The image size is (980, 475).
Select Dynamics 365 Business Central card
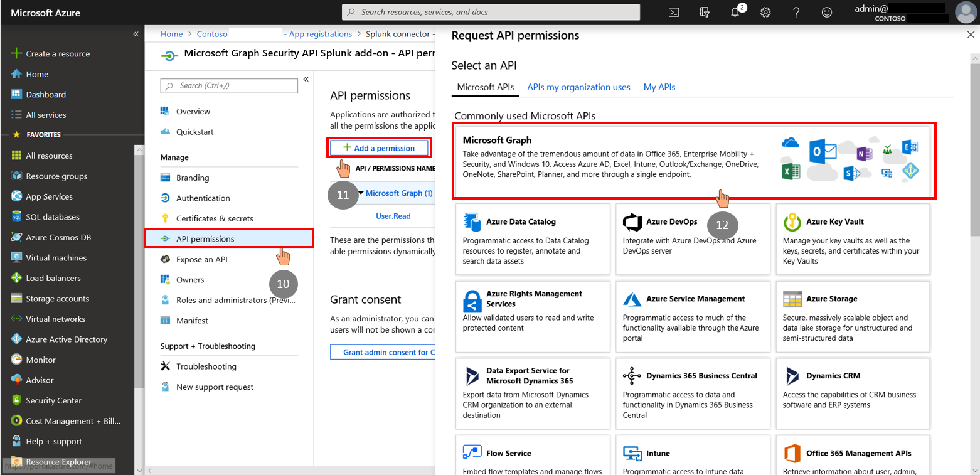[x=693, y=393]
